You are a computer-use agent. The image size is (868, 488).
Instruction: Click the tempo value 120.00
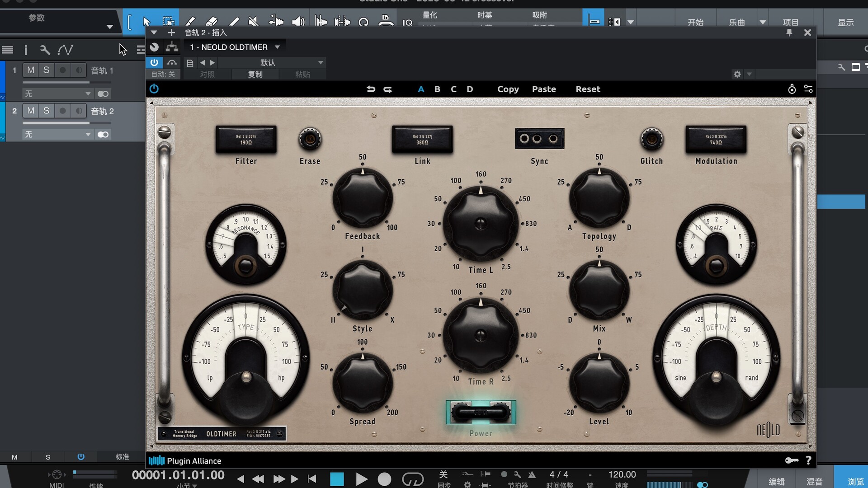pos(622,474)
